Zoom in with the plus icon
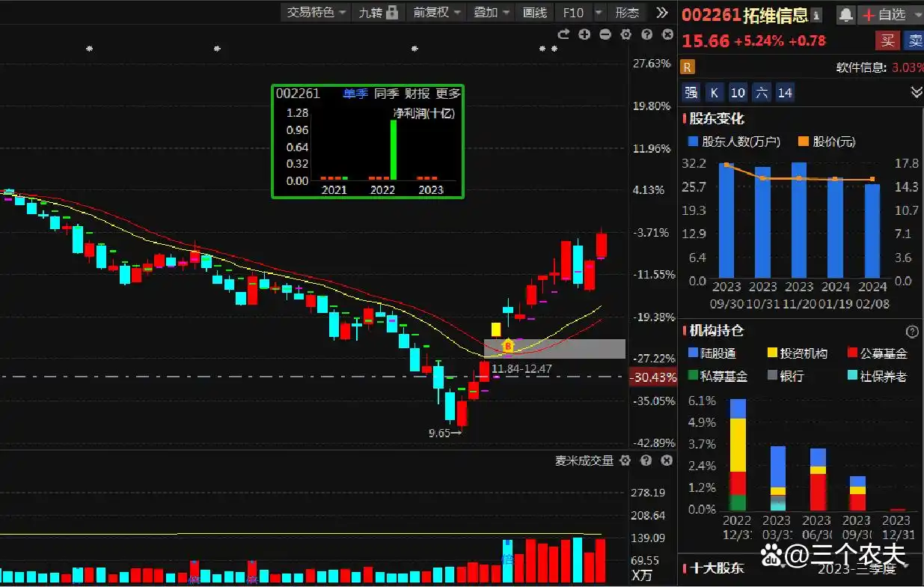 click(584, 34)
